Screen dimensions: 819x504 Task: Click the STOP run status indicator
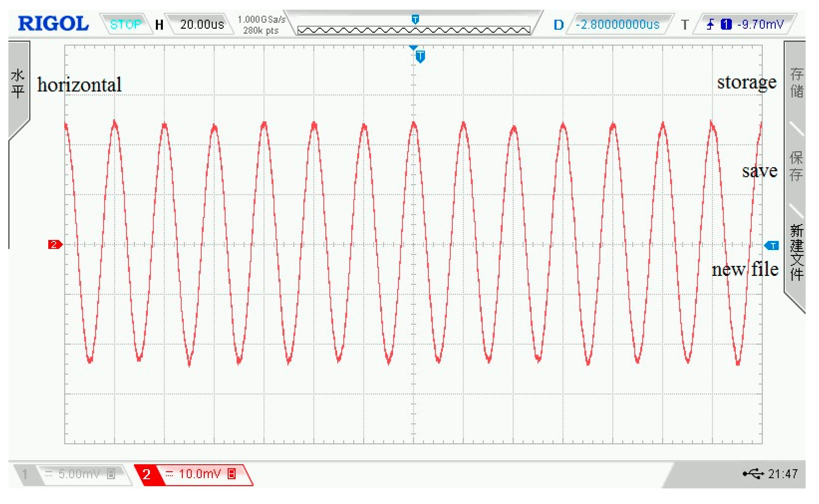point(125,24)
